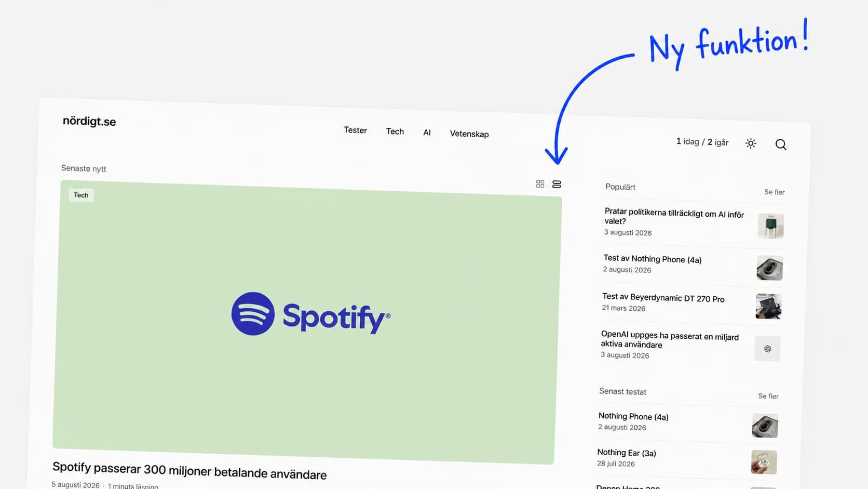868x489 pixels.
Task: Click the '21 mars 2026' date text
Action: (623, 308)
